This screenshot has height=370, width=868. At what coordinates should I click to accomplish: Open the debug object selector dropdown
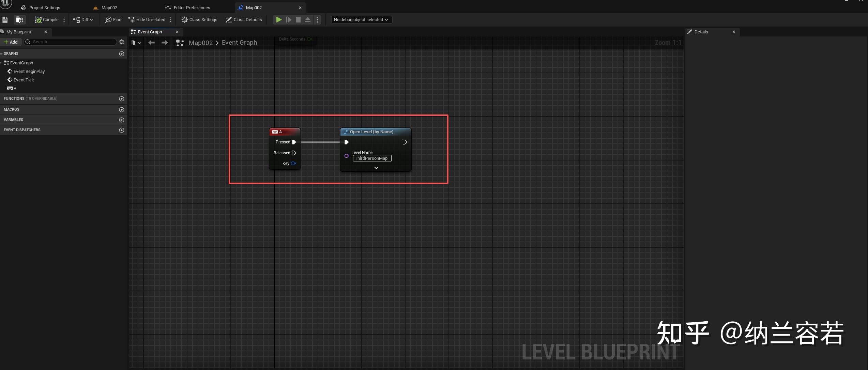click(x=361, y=20)
